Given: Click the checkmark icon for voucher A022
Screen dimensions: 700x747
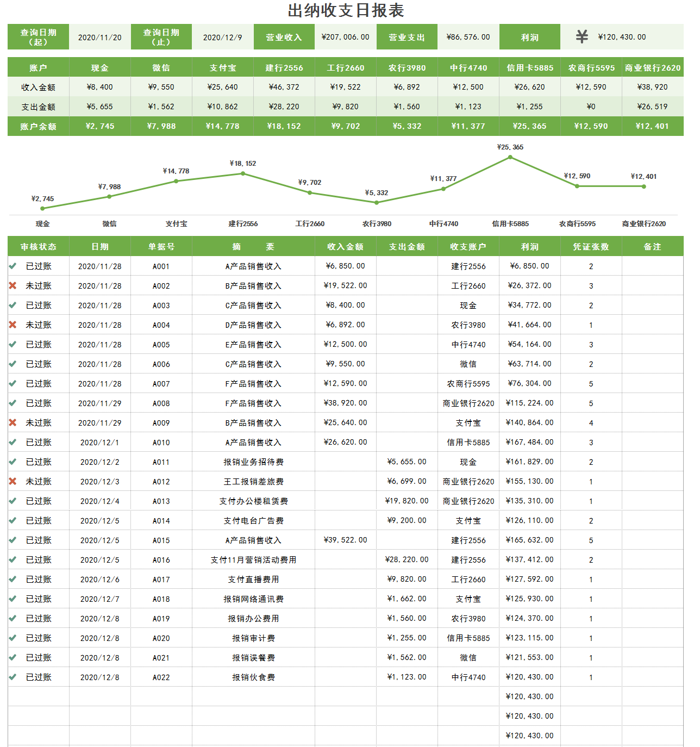Looking at the screenshot, I should click(x=12, y=677).
